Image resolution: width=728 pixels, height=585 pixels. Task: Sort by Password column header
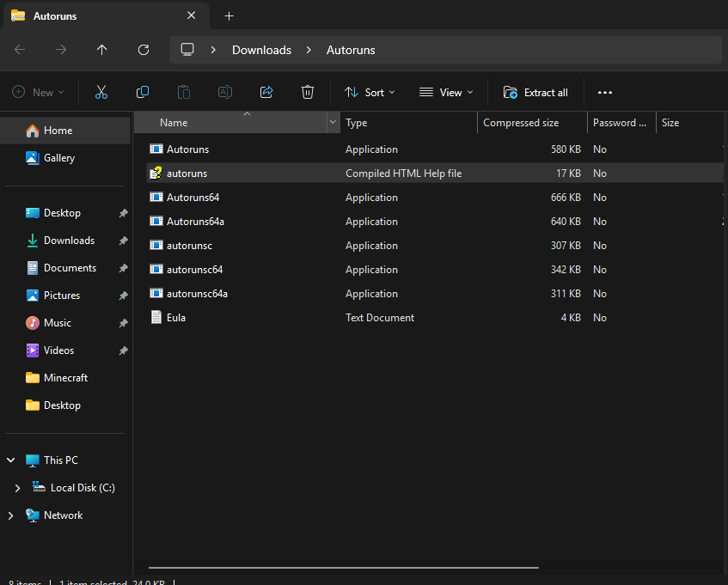[x=621, y=123]
